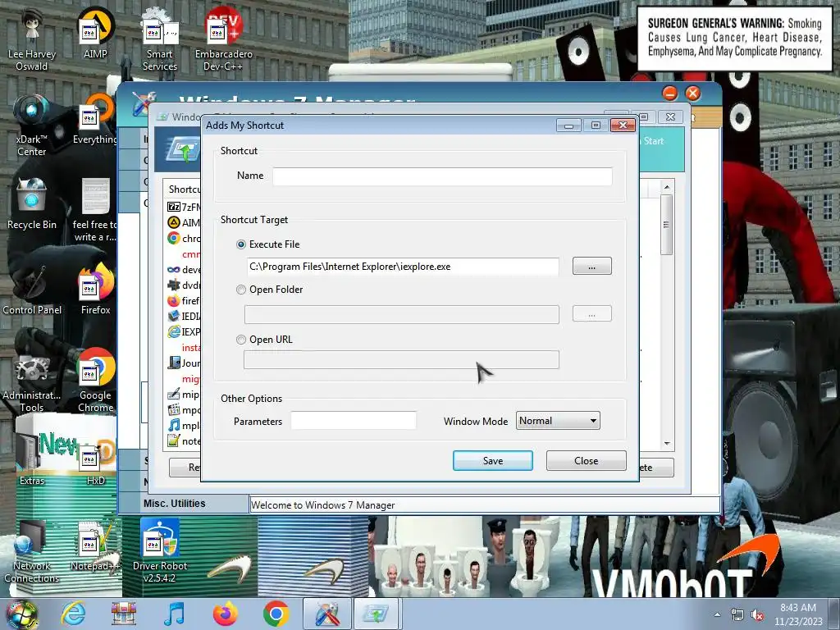Click the shortcut list scrollbar thumb

tap(666, 225)
